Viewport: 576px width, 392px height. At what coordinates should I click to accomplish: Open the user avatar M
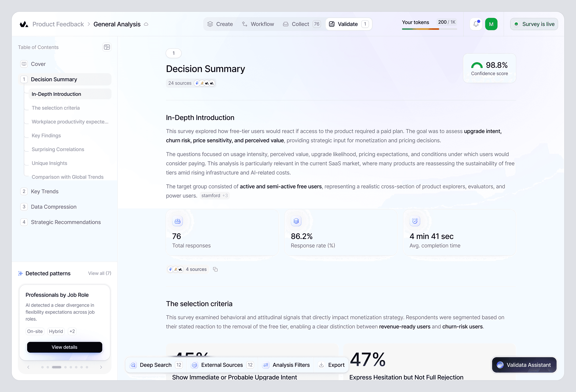491,24
